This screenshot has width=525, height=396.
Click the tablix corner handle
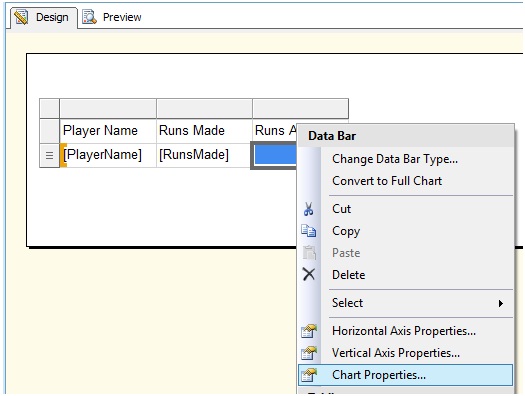[x=49, y=108]
